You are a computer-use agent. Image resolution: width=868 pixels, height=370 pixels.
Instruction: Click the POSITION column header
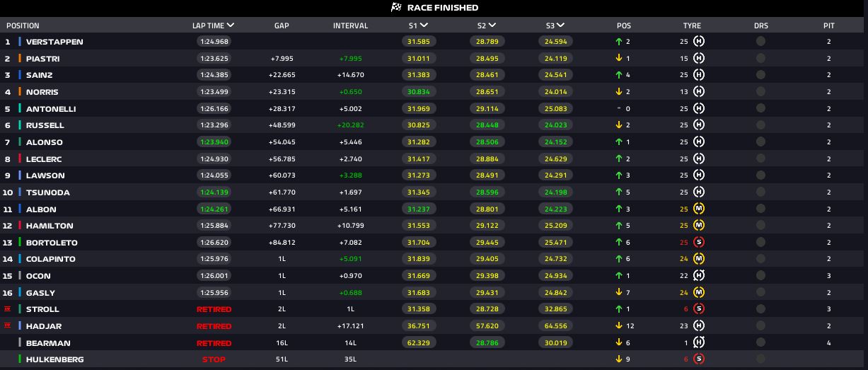23,25
